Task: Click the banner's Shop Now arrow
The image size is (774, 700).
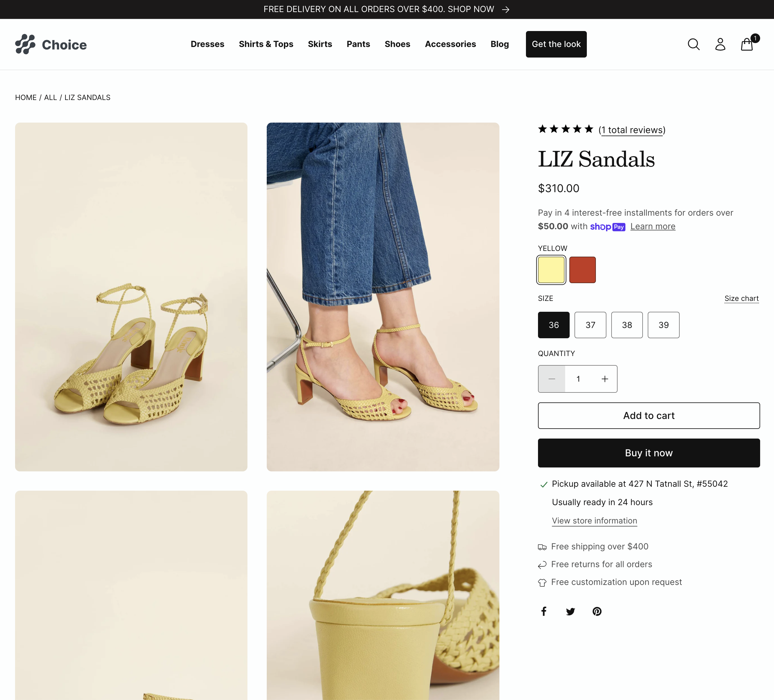Action: [506, 10]
